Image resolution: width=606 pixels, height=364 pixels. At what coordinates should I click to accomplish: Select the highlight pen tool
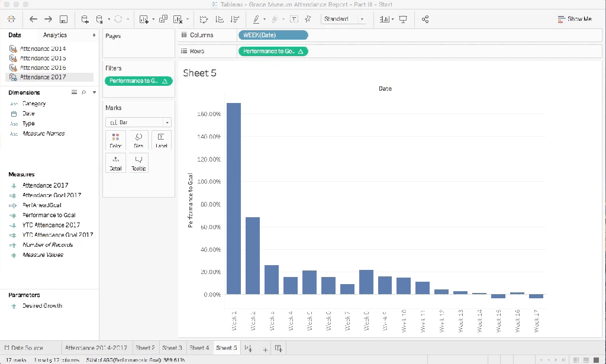pyautogui.click(x=256, y=19)
